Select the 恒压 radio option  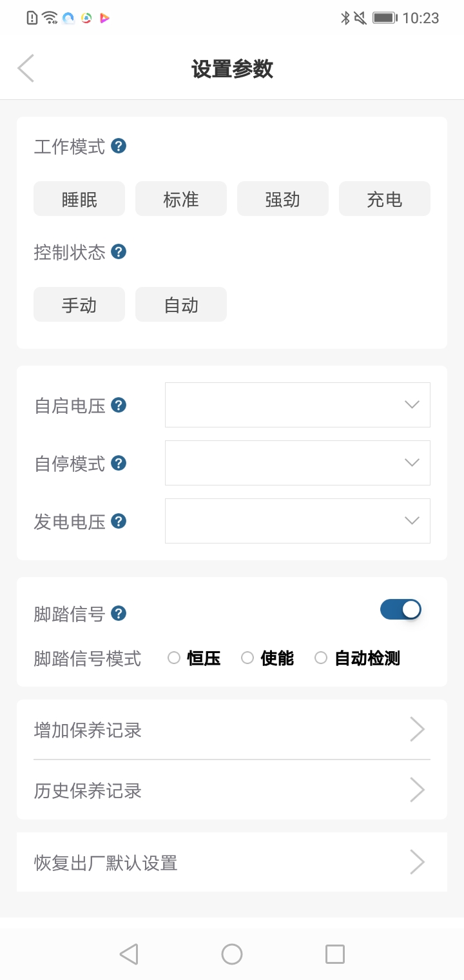(174, 658)
